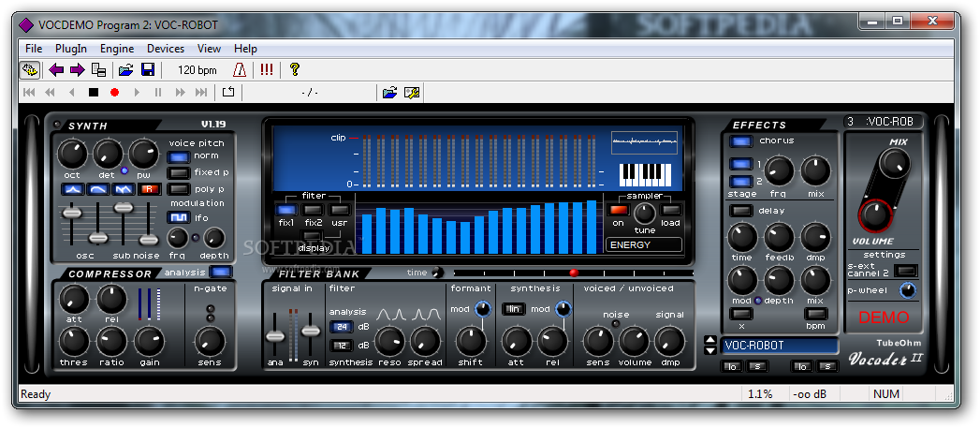Image resolution: width=980 pixels, height=428 pixels.
Task: Toggle the delay bpm sync button
Action: pos(815,313)
